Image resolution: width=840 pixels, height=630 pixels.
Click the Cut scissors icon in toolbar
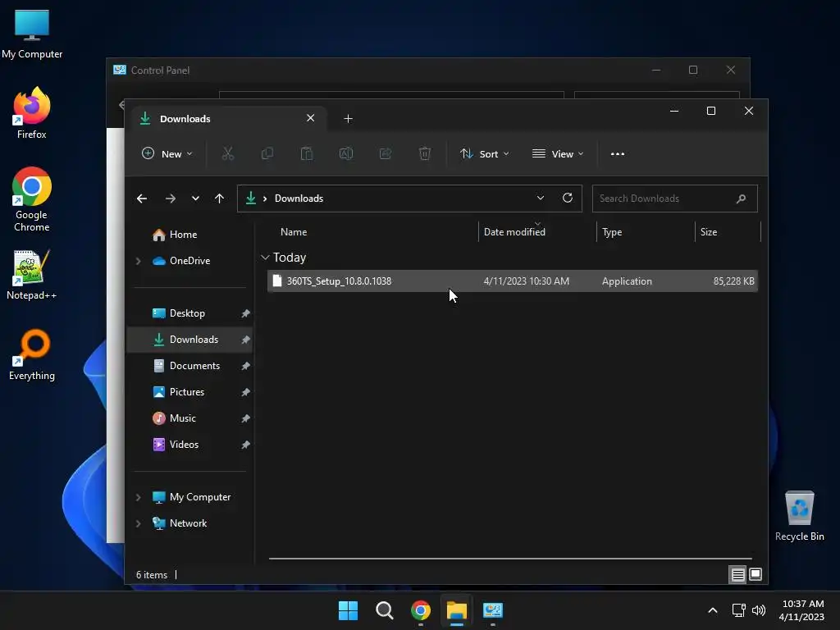tap(228, 153)
